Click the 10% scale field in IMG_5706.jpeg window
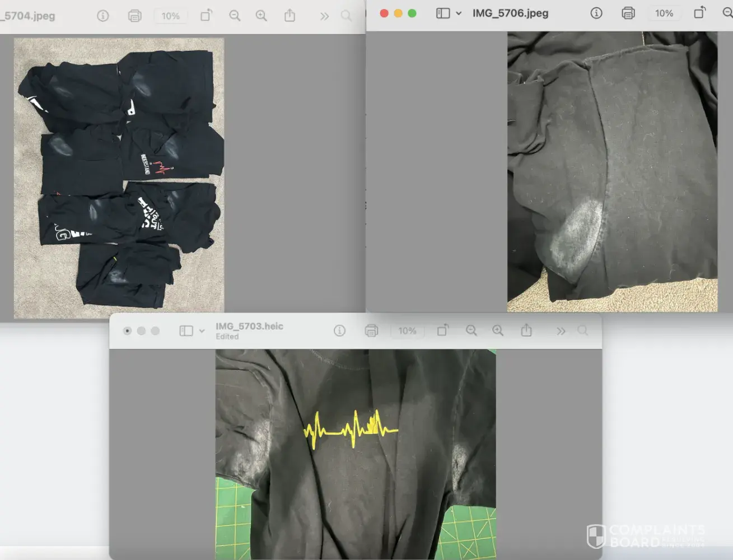Image resolution: width=733 pixels, height=560 pixels. point(664,13)
